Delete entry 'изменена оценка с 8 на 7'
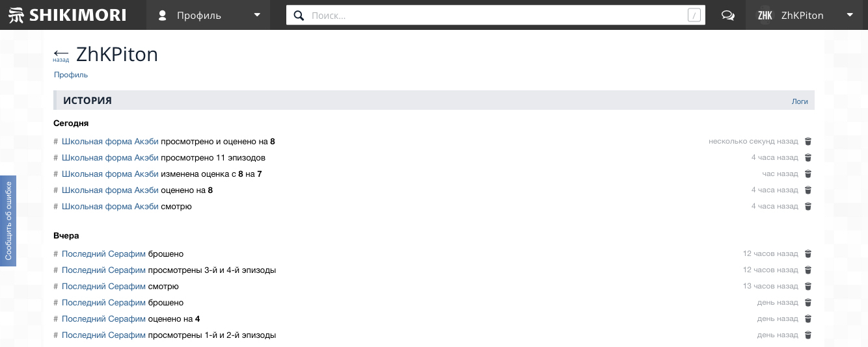This screenshot has height=347, width=868. [808, 173]
